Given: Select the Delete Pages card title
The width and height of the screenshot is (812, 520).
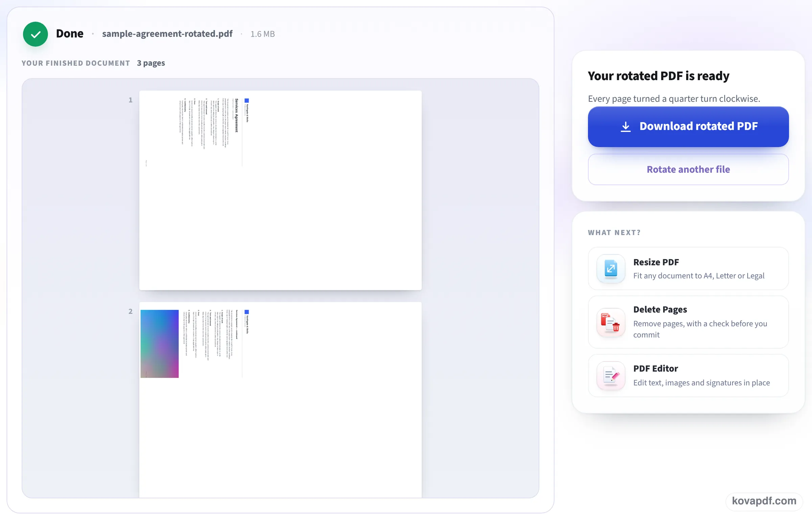Looking at the screenshot, I should pyautogui.click(x=660, y=309).
